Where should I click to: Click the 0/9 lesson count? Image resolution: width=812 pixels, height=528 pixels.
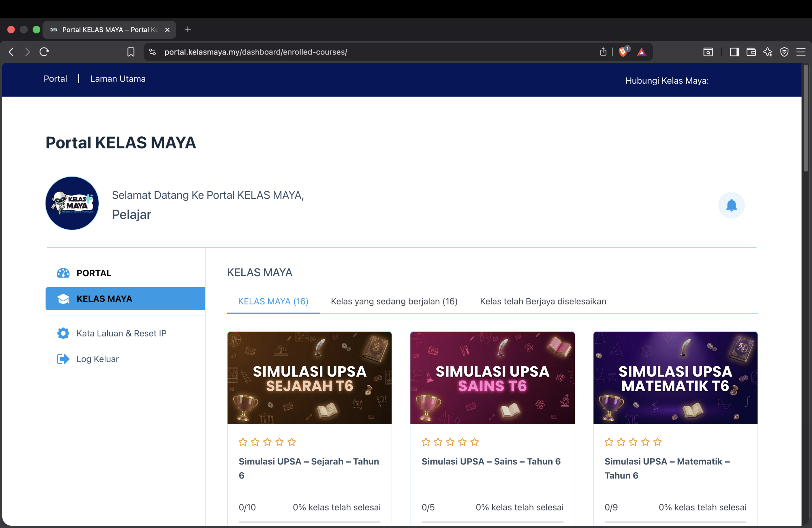(611, 507)
